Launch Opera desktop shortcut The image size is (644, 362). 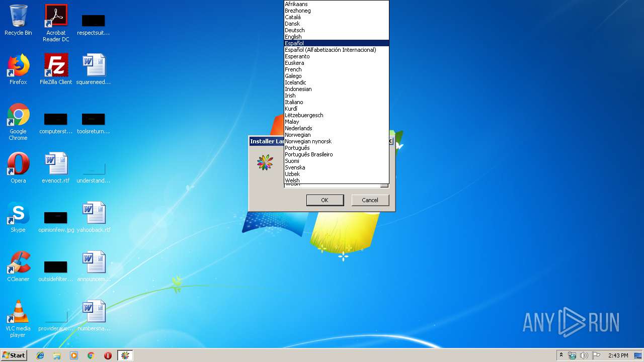tap(18, 168)
